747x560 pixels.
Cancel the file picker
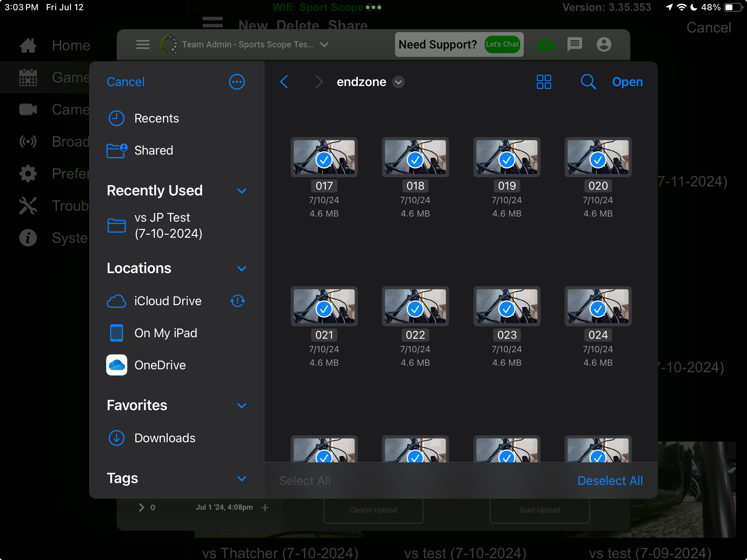pos(126,82)
